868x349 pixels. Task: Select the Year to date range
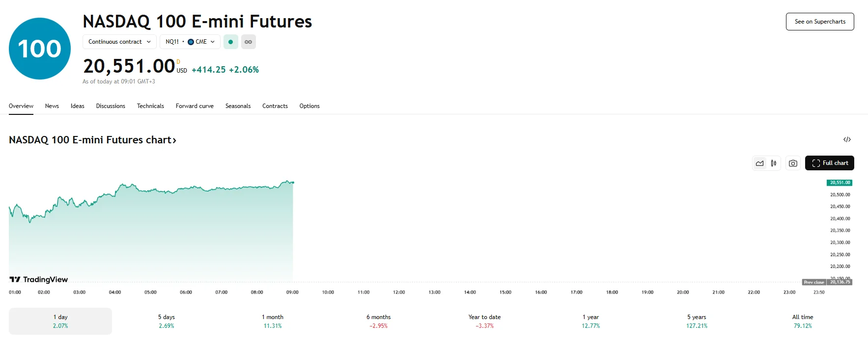(484, 321)
